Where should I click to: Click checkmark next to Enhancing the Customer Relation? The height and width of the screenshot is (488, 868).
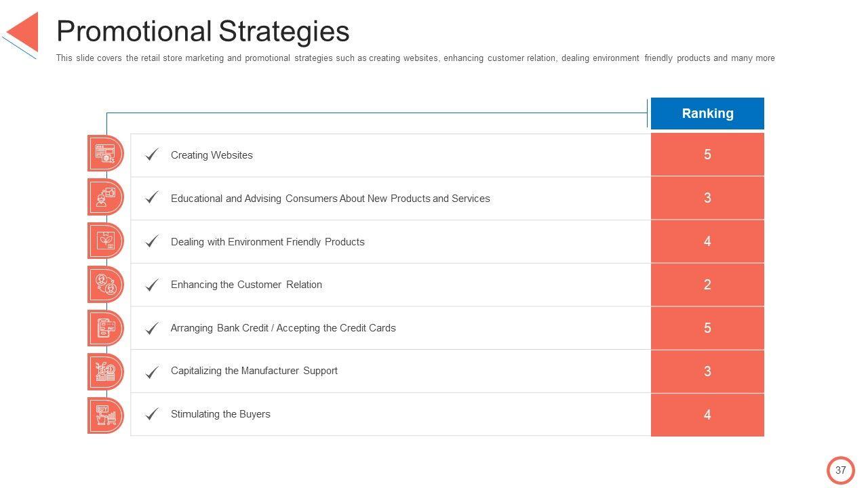click(152, 285)
